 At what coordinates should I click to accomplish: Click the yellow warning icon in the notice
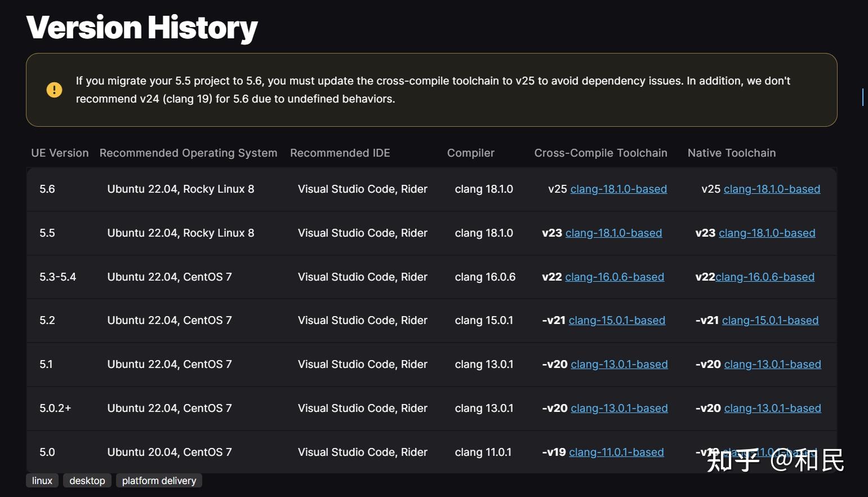pos(54,90)
